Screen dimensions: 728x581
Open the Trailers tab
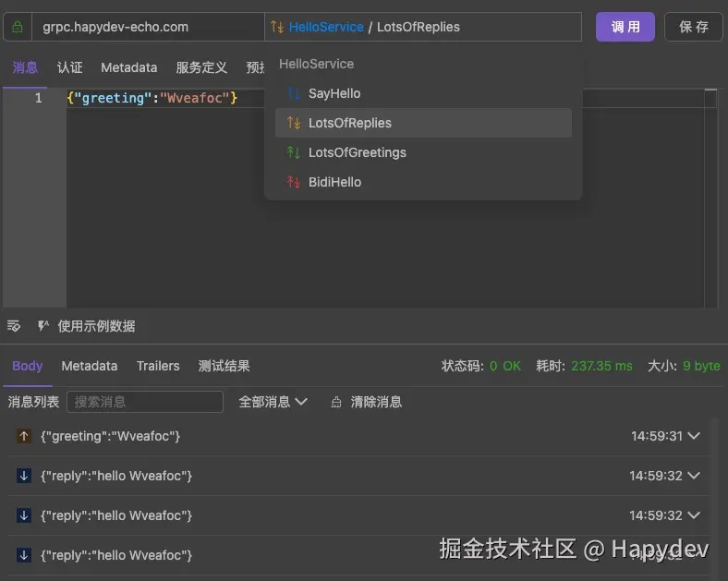158,366
